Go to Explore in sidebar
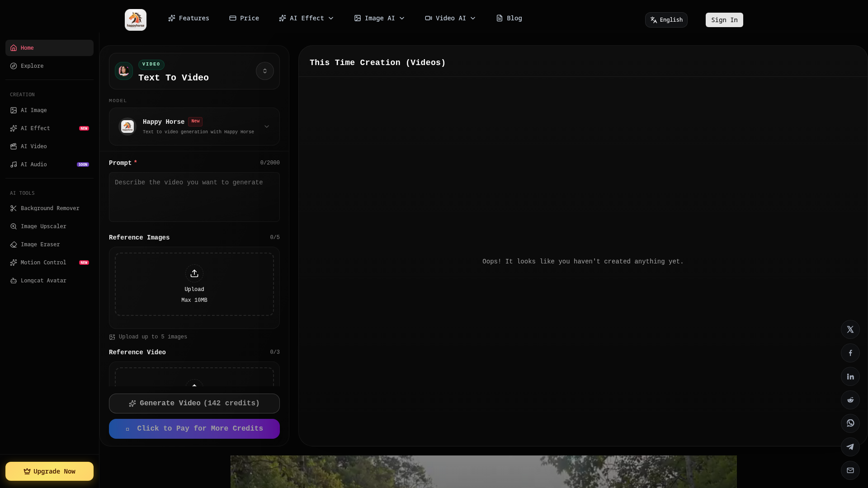The width and height of the screenshot is (868, 488). click(32, 66)
